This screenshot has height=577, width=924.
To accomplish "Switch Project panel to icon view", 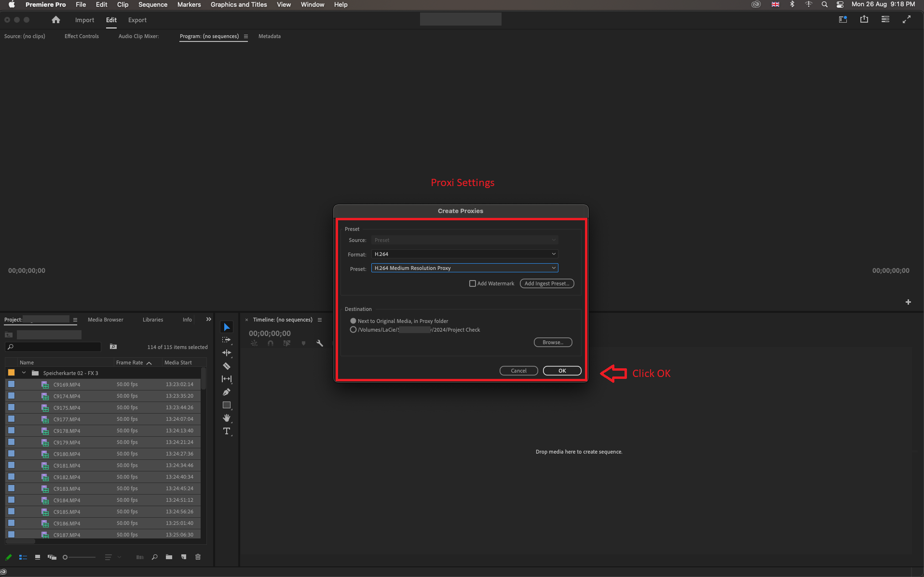I will (x=38, y=557).
